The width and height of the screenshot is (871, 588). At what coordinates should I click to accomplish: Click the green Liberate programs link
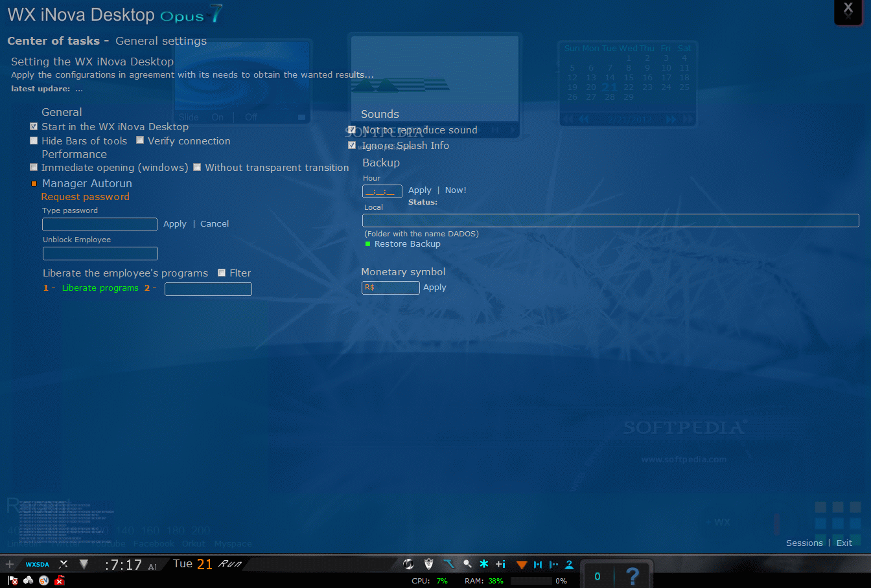[100, 288]
